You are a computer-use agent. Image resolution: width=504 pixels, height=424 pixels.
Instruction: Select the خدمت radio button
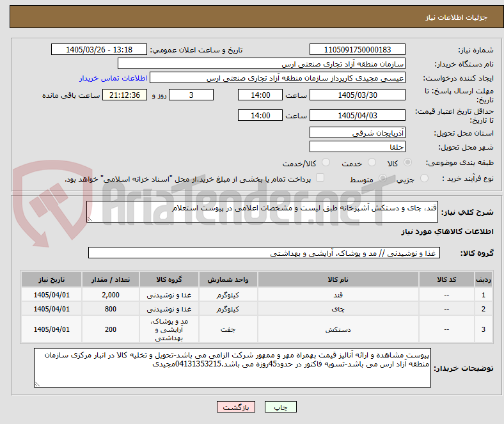tap(372, 162)
